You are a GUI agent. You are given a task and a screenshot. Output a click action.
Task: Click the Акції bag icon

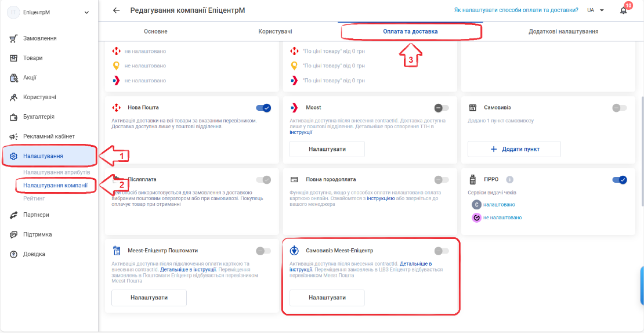[x=13, y=78]
